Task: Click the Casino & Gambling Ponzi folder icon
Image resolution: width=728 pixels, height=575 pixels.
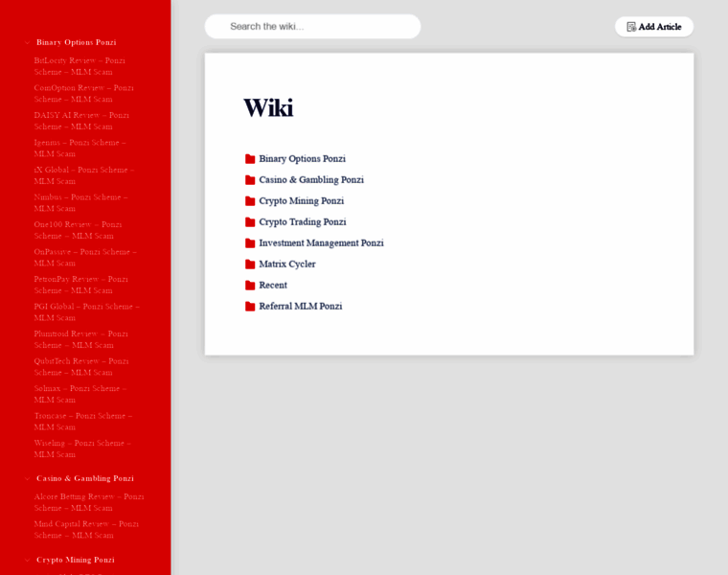Action: pyautogui.click(x=250, y=180)
